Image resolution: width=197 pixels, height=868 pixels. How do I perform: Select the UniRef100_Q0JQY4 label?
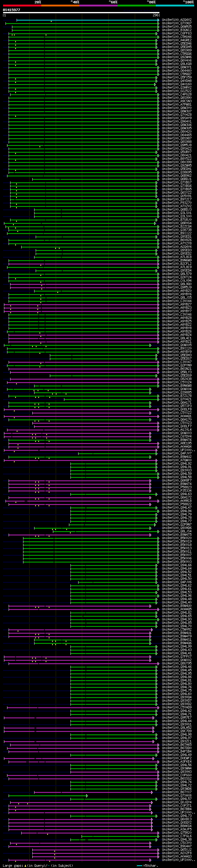click(x=177, y=802)
